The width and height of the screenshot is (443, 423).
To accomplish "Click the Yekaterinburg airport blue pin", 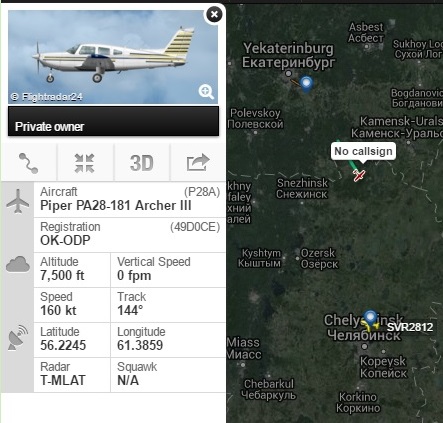I will tap(306, 83).
